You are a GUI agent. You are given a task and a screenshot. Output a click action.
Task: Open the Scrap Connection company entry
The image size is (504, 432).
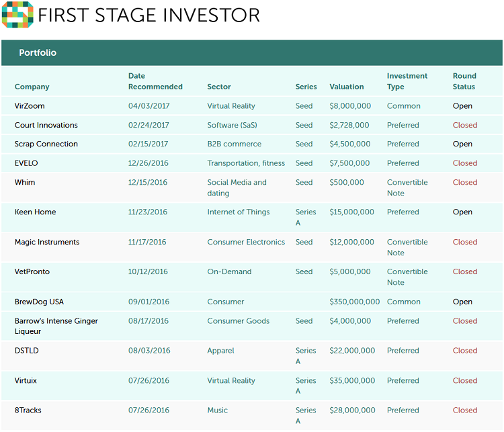(x=46, y=144)
